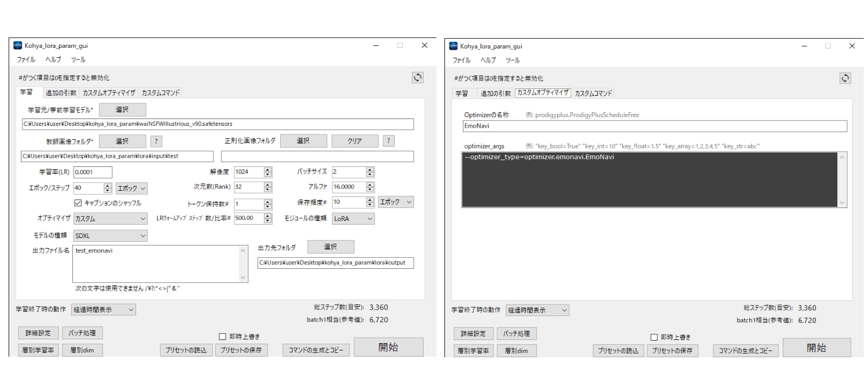Check 即時上書き in the カスタムオプティマイザ window
The image size is (868, 383).
pyautogui.click(x=653, y=337)
